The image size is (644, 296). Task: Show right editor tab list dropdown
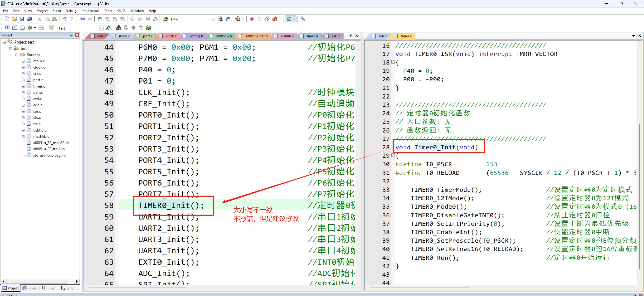point(633,36)
